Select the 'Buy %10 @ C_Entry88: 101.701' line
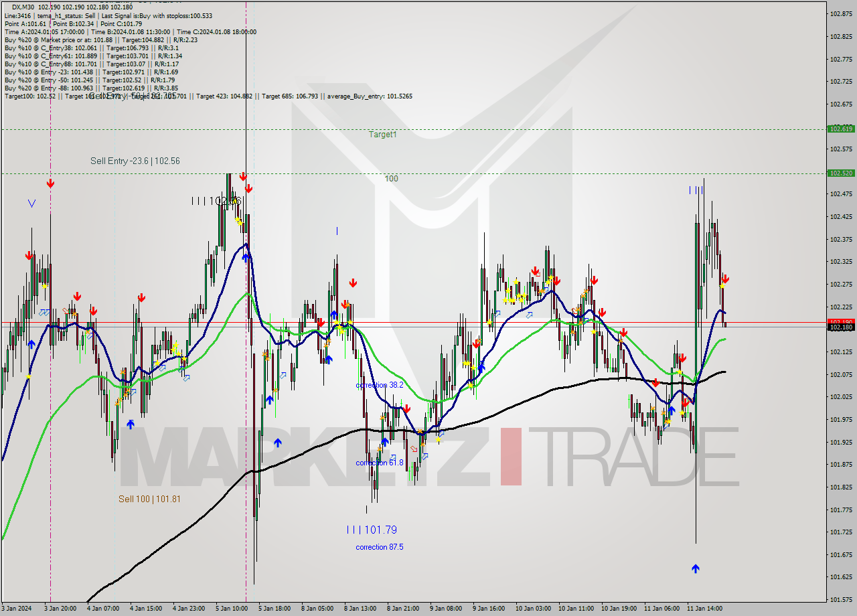Screen dimensions: 857x616 pyautogui.click(x=90, y=64)
